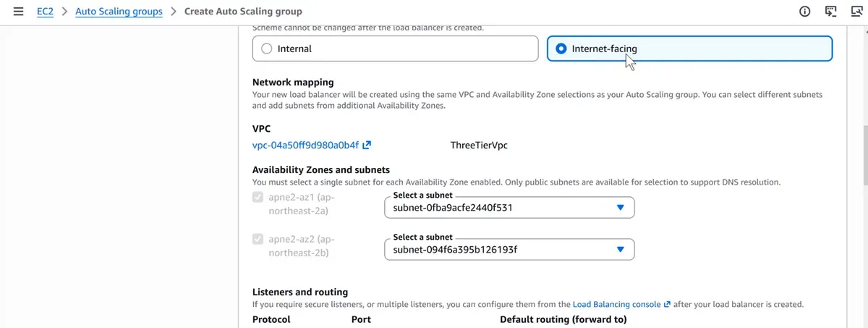The image size is (868, 328).
Task: Select the Internet-facing scheme option
Action: tap(690, 49)
